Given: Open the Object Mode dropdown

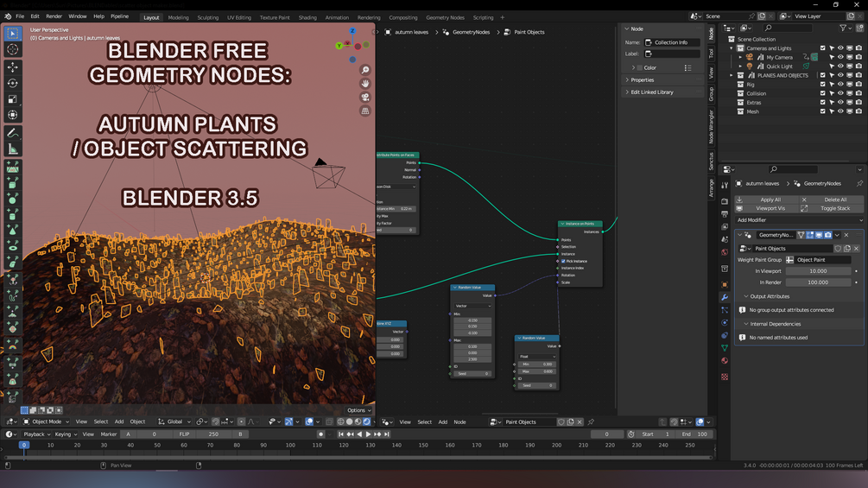Looking at the screenshot, I should point(46,422).
